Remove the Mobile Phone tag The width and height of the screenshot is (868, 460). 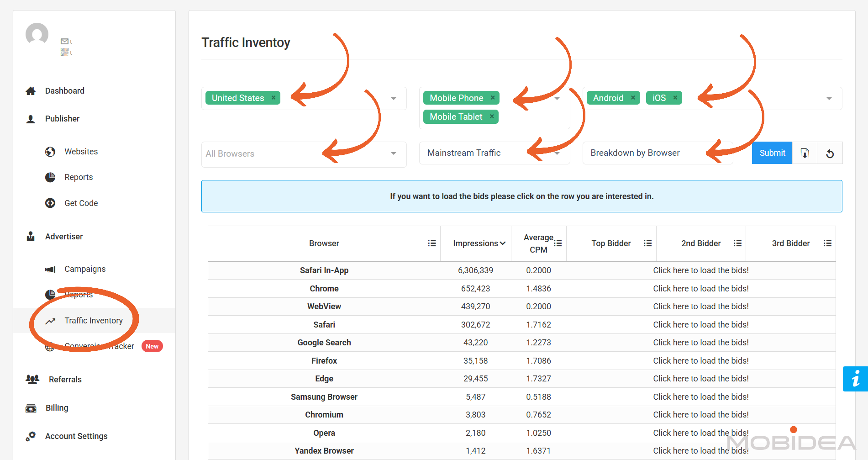tap(493, 98)
